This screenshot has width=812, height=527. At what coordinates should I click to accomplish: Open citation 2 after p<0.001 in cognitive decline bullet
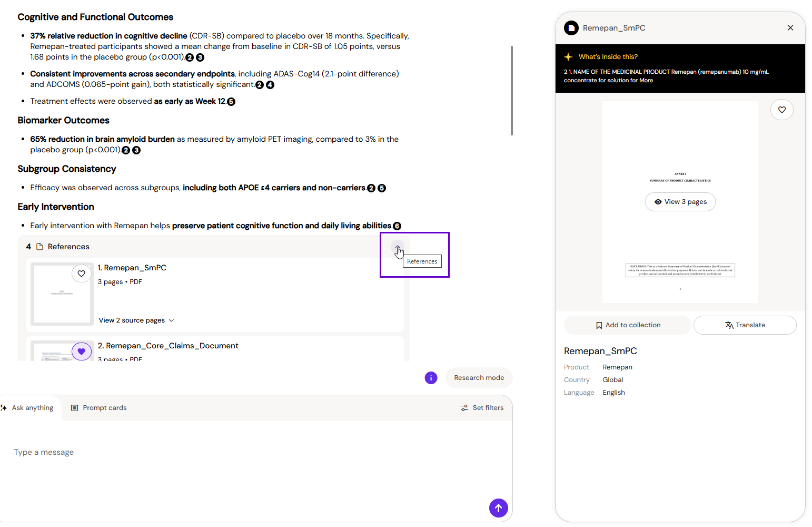click(x=190, y=57)
